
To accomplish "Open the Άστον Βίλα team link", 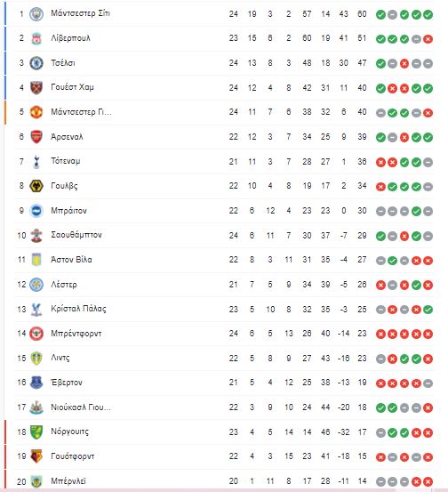I will (x=71, y=260).
